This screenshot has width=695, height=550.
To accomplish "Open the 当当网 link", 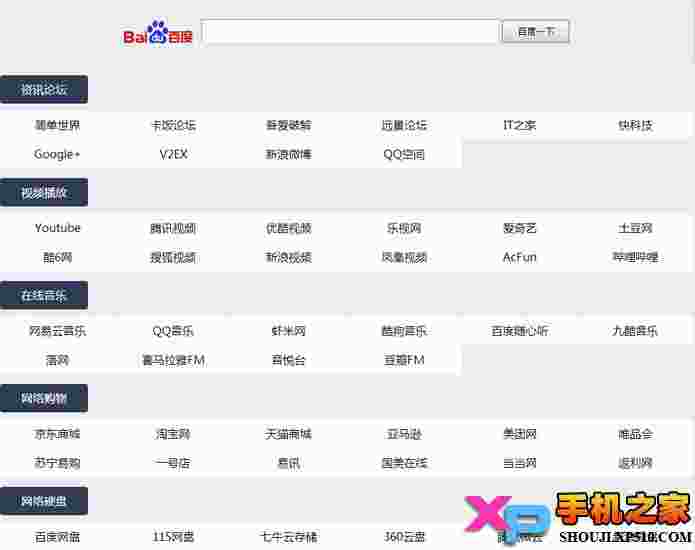I will pyautogui.click(x=519, y=463).
